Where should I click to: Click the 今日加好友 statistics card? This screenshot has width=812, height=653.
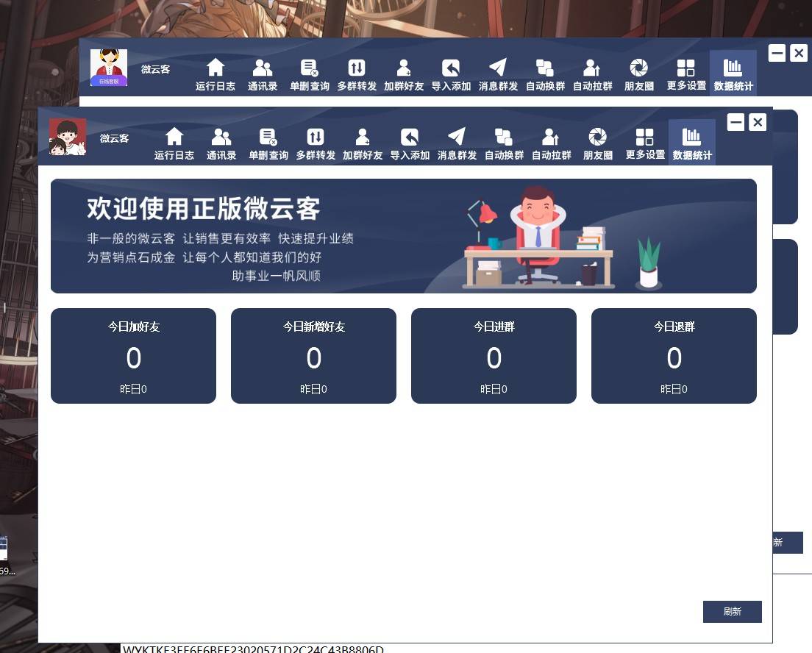(133, 356)
